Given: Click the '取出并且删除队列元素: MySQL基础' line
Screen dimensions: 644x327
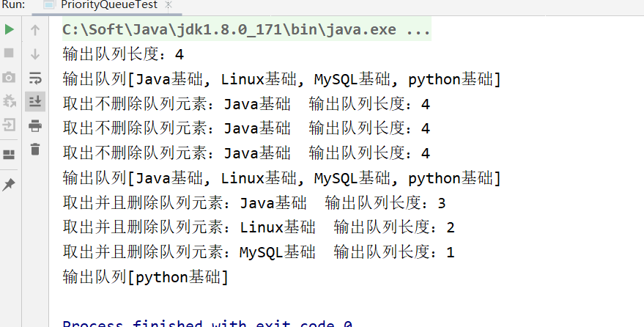Looking at the screenshot, I should pyautogui.click(x=259, y=251).
